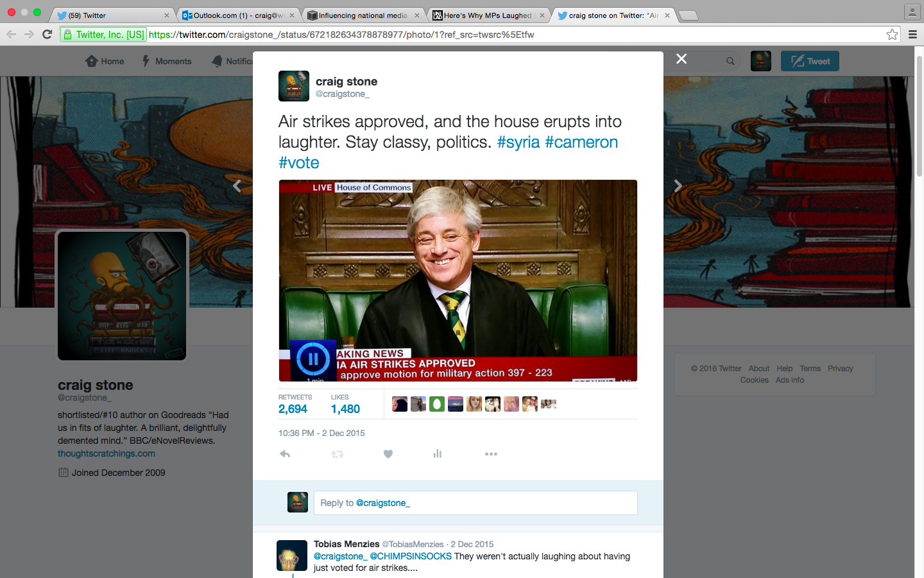
Task: Click the Reply to @craigstone_ input field
Action: pos(475,503)
